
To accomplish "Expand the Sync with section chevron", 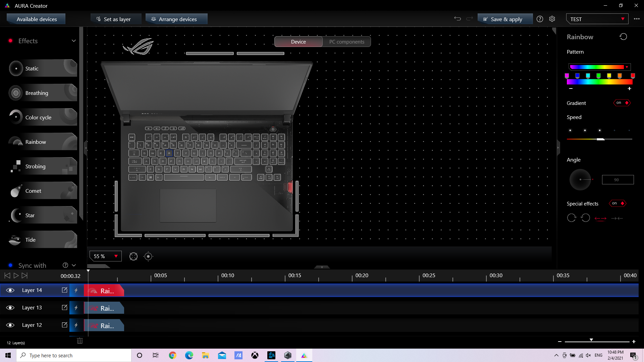I will point(74,265).
